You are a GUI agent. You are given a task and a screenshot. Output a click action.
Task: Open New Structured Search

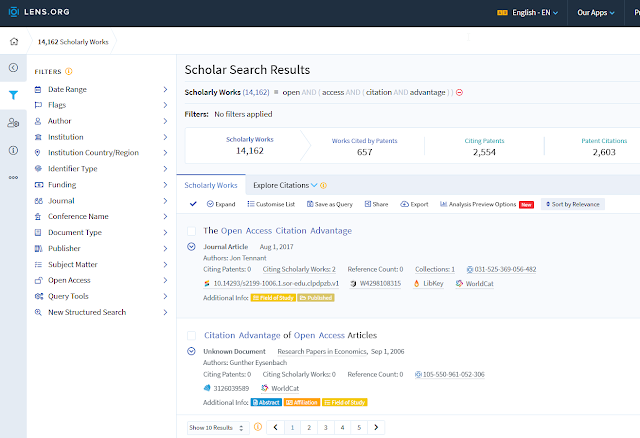coord(101,312)
